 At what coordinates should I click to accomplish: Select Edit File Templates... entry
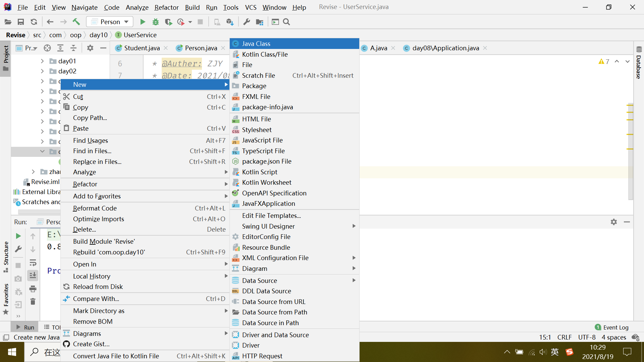[x=294, y=216]
